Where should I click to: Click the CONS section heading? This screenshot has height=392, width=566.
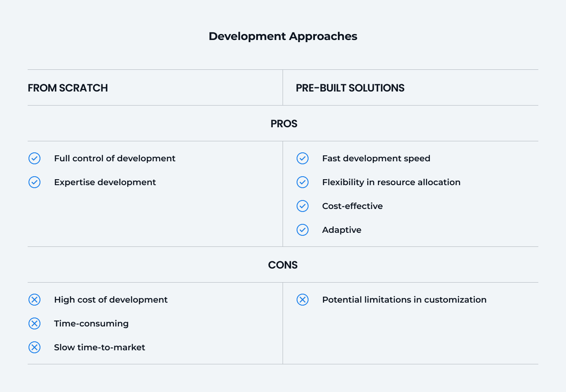click(x=283, y=265)
